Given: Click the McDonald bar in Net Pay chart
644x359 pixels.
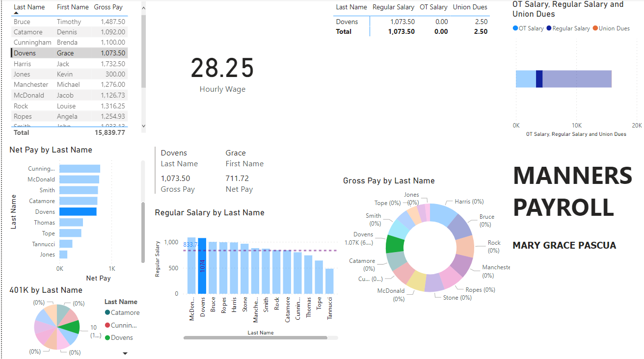Looking at the screenshot, I should click(x=79, y=179).
